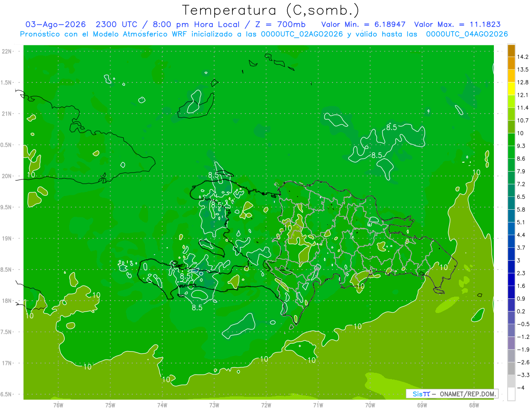Click legend value "12.1"
This screenshot has width=532, height=411.
523,95
